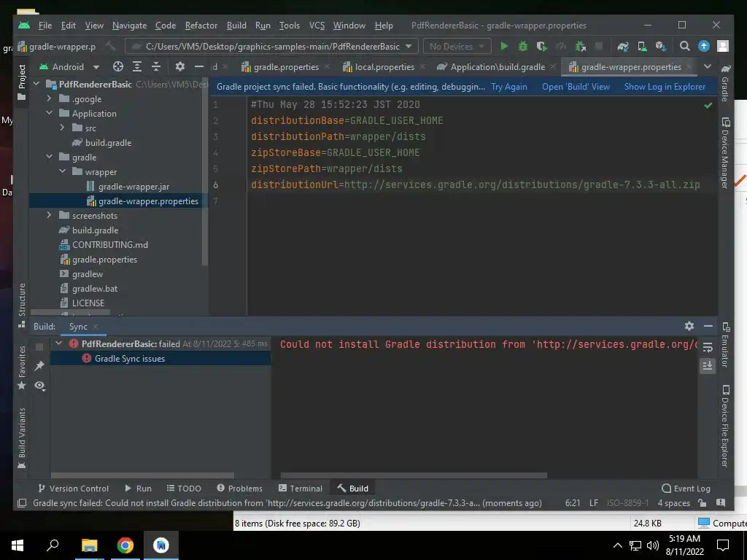Open the Device Manager toolbar icon
This screenshot has height=560, width=747.
click(642, 46)
